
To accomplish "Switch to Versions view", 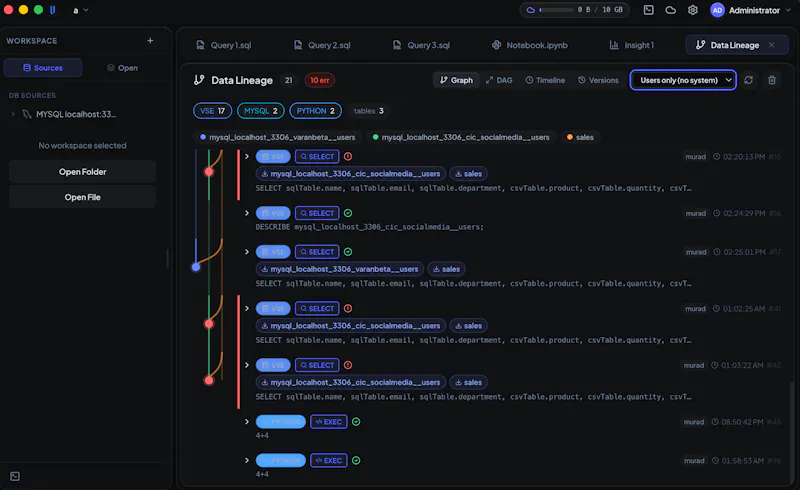I will click(x=598, y=80).
